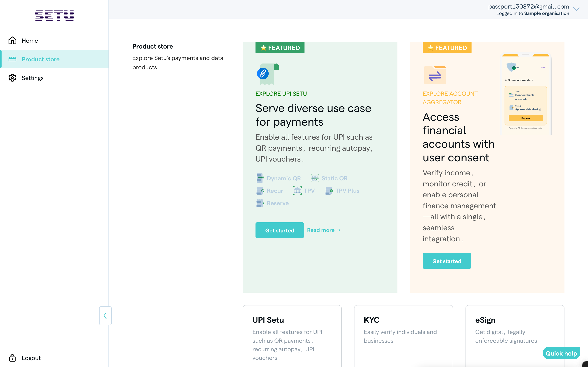Click Get started under UPI Setu
This screenshot has width=588, height=367.
pos(279,230)
